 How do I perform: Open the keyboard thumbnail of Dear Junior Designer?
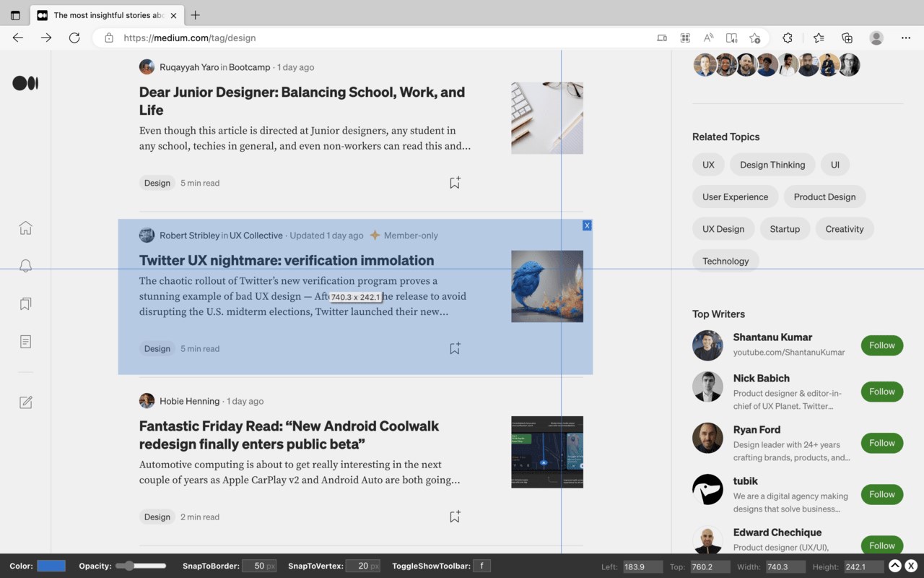547,118
